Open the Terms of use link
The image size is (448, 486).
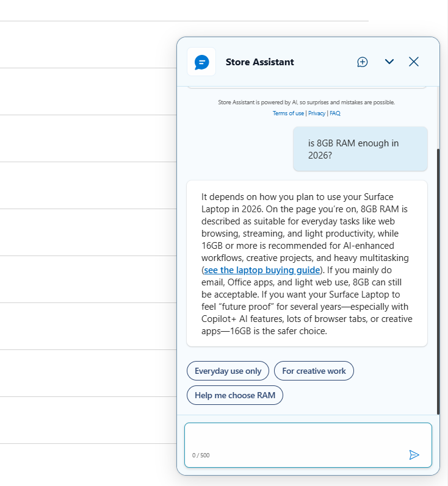click(288, 113)
